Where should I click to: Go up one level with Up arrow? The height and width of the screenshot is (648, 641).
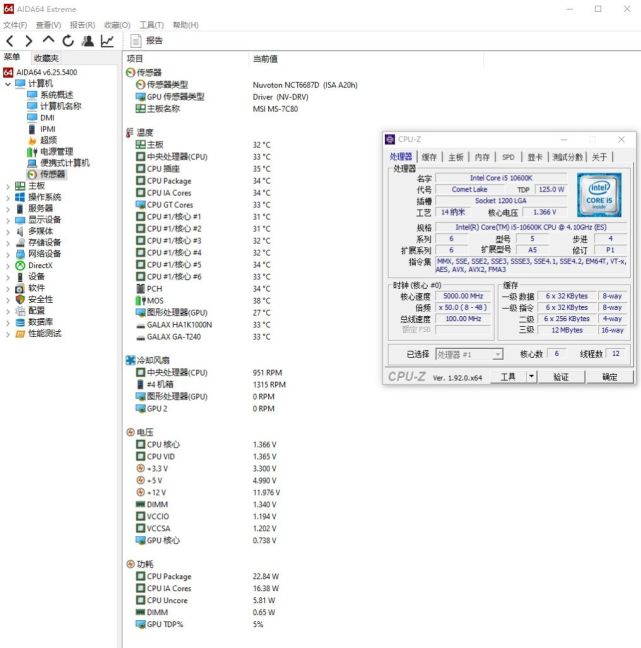click(49, 41)
